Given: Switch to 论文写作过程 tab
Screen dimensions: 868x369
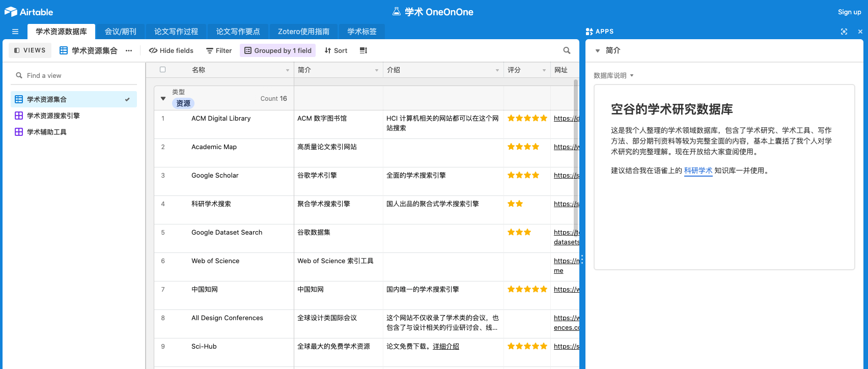Looking at the screenshot, I should 176,32.
